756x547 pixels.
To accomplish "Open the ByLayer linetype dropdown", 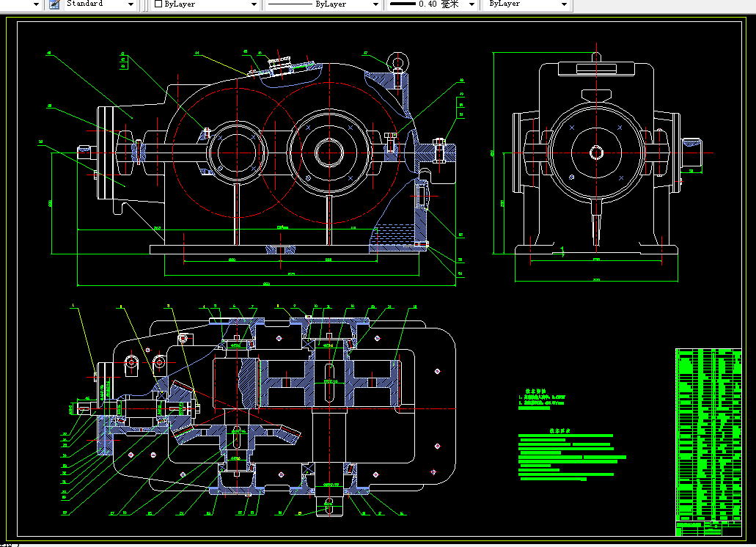I will coord(375,4).
